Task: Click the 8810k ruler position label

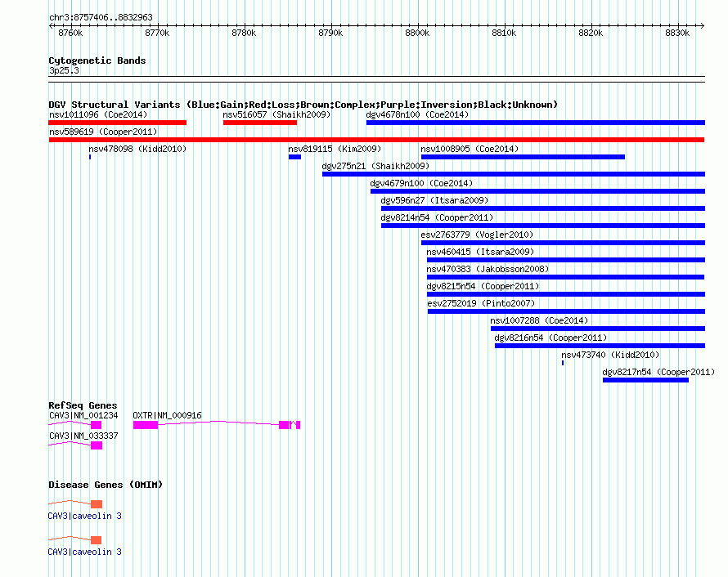Action: click(504, 33)
